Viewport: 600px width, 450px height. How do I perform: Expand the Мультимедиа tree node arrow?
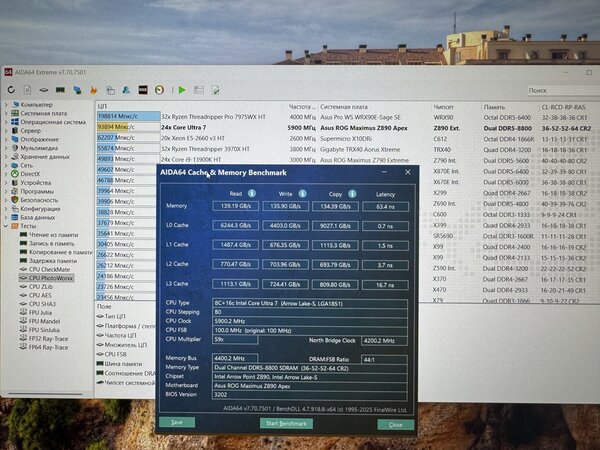coord(6,148)
